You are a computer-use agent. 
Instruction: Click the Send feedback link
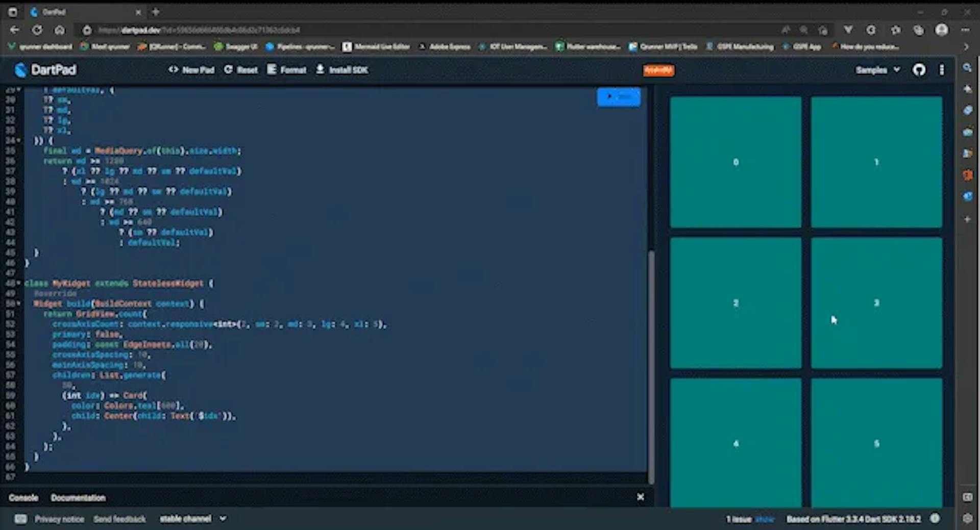(x=119, y=519)
